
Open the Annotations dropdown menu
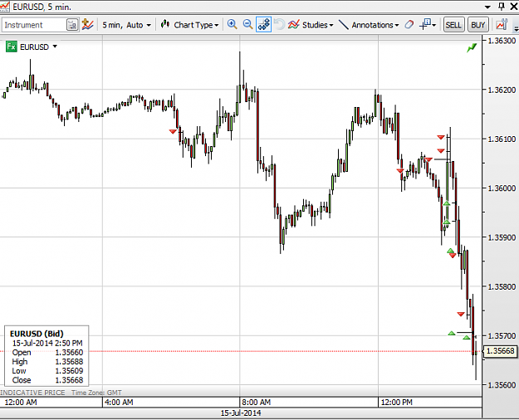click(x=375, y=25)
